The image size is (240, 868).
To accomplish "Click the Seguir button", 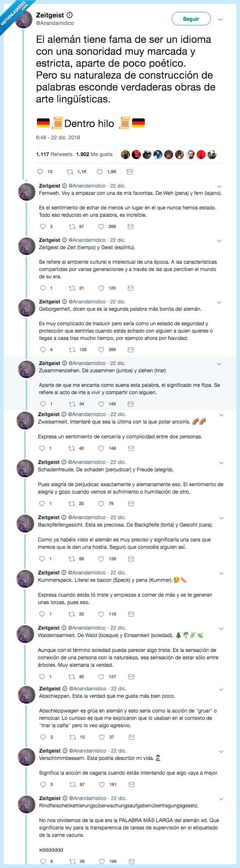I will [191, 18].
